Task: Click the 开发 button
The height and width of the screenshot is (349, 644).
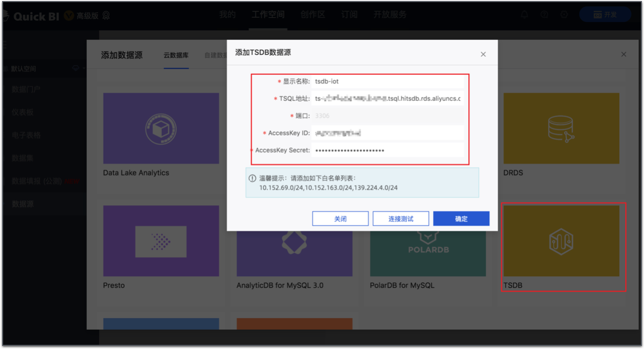Action: (x=605, y=15)
